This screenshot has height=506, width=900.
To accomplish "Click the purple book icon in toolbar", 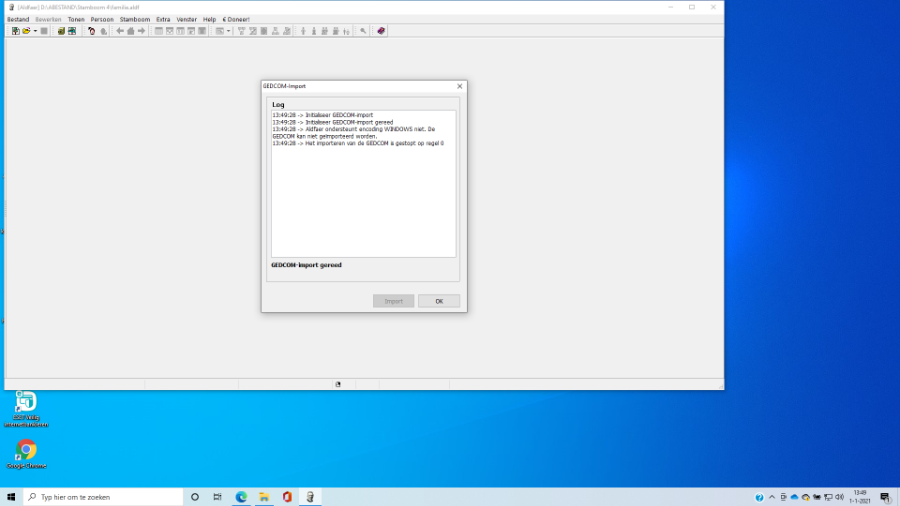I will [x=381, y=31].
